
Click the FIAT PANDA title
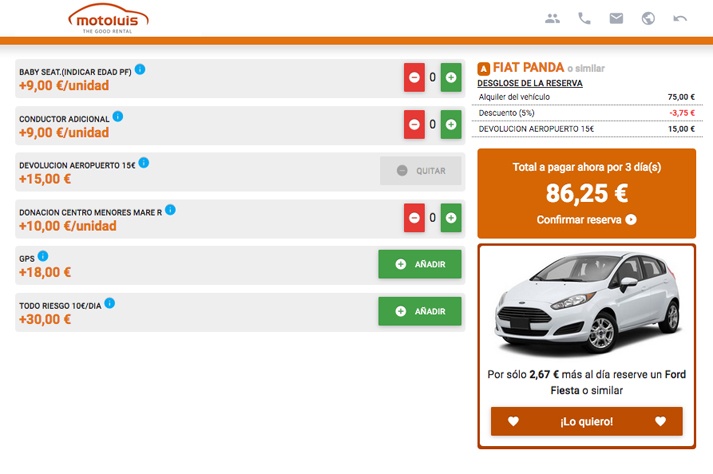528,68
